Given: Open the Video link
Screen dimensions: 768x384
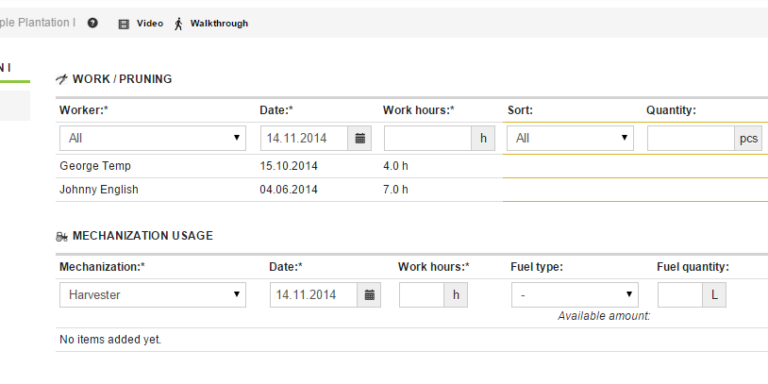Looking at the screenshot, I should click(150, 24).
